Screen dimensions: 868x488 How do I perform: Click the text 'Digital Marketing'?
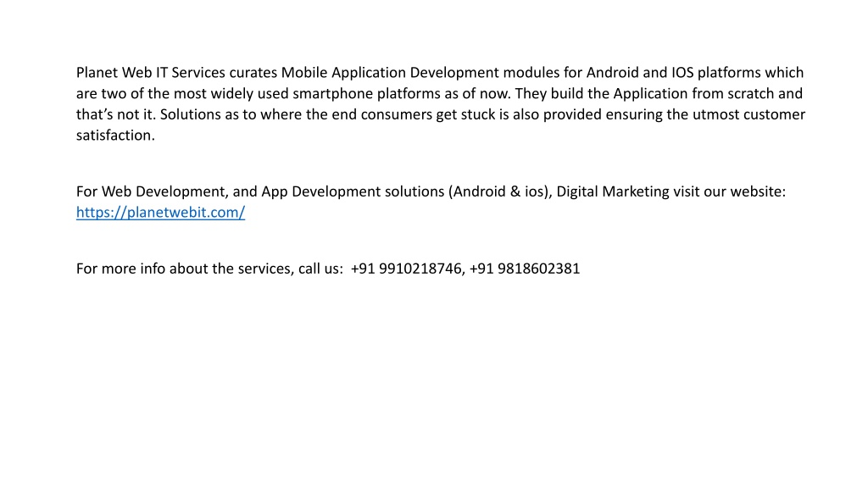[613, 191]
